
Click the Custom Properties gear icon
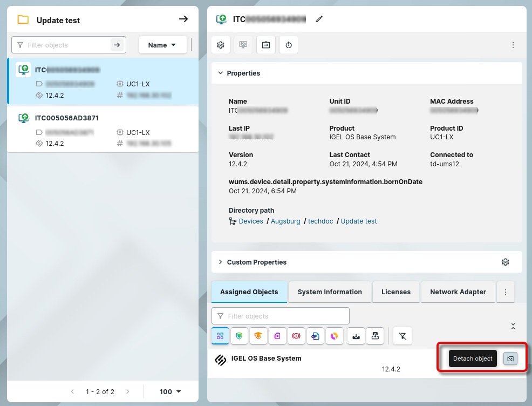[x=505, y=262]
